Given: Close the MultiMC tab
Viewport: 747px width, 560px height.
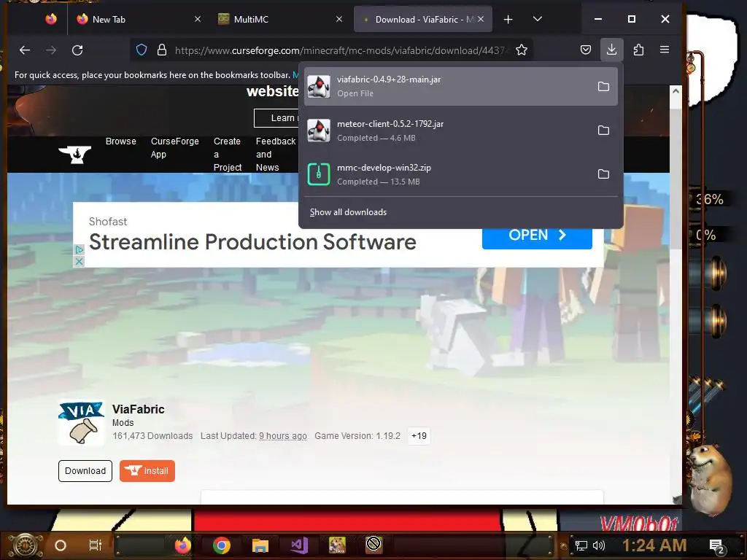Looking at the screenshot, I should [339, 19].
